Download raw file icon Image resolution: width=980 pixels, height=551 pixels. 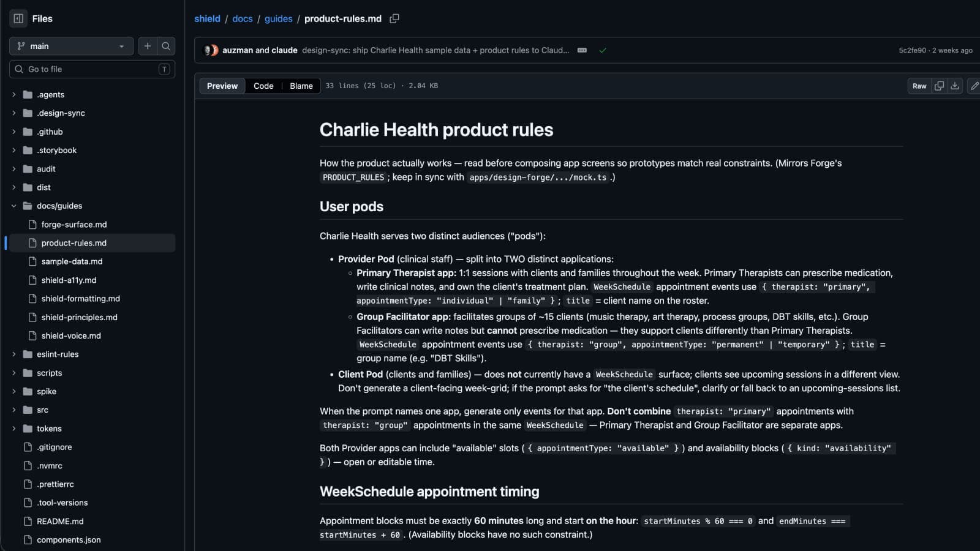[955, 86]
